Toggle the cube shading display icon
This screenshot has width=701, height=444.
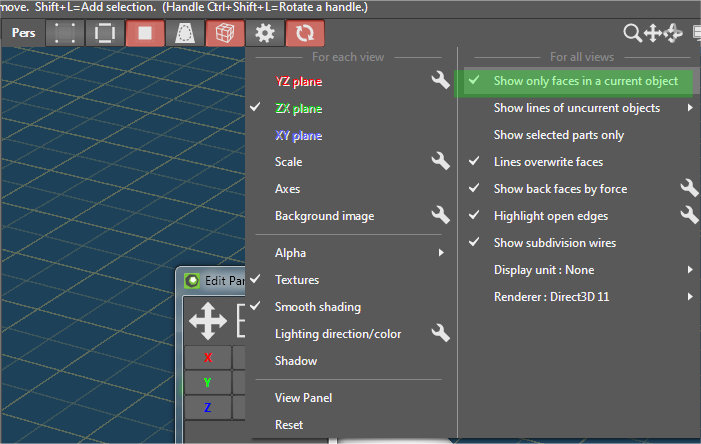pos(225,33)
